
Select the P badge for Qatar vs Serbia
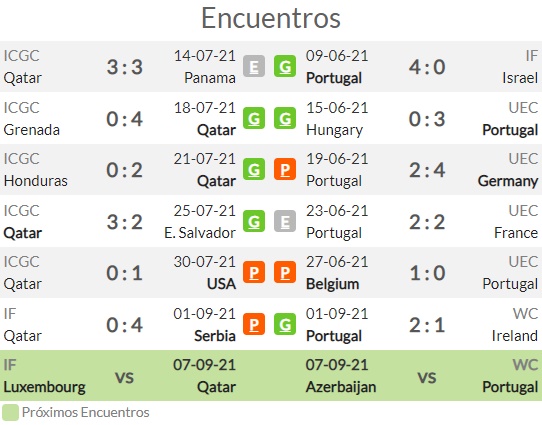coord(254,324)
